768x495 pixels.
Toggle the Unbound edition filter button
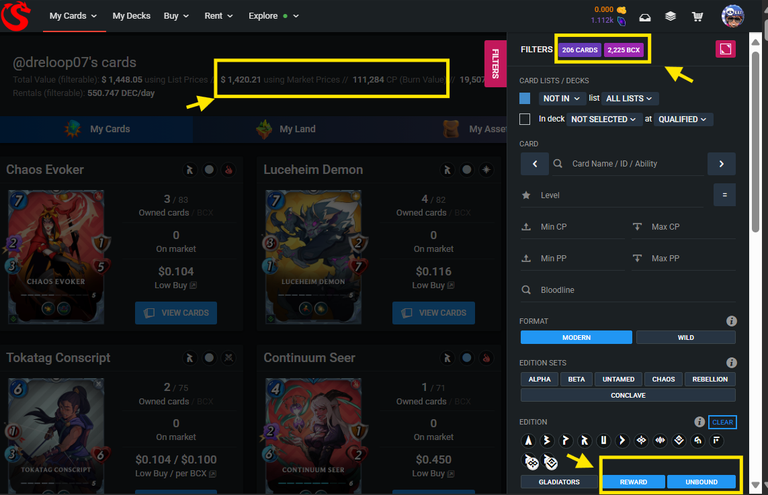click(701, 482)
